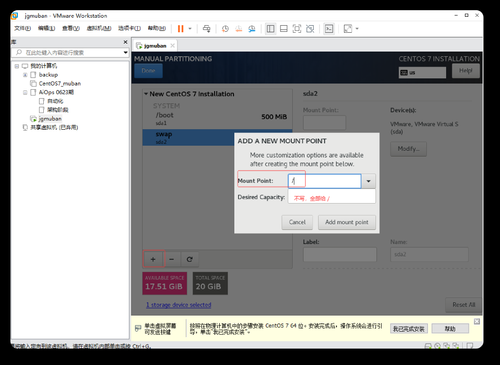
Task: Expand the backup folder node
Action: click(x=25, y=75)
